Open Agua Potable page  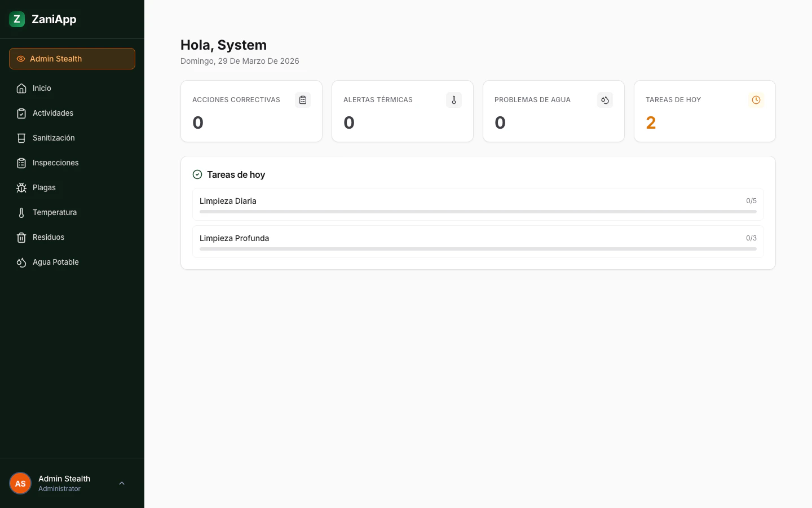[x=72, y=262]
